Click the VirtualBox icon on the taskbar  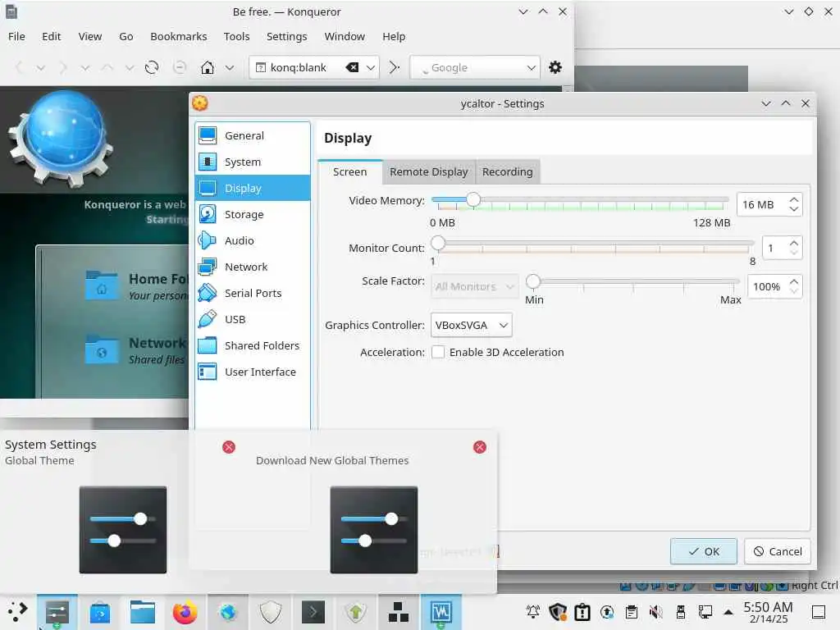pyautogui.click(x=441, y=612)
